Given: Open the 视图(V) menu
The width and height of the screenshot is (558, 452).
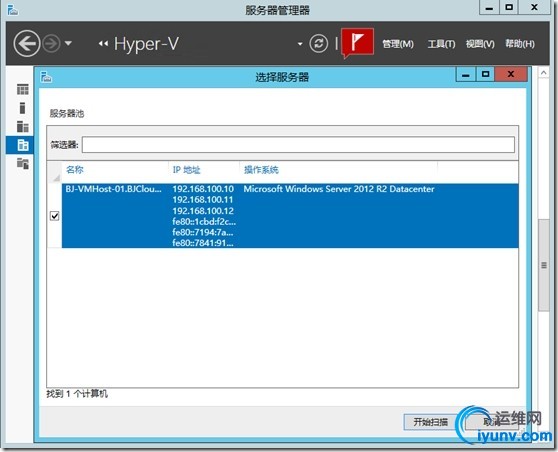Looking at the screenshot, I should [x=480, y=44].
